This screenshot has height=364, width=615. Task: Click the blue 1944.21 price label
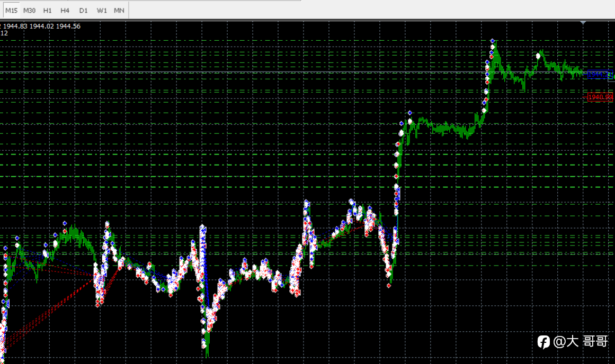click(x=600, y=75)
